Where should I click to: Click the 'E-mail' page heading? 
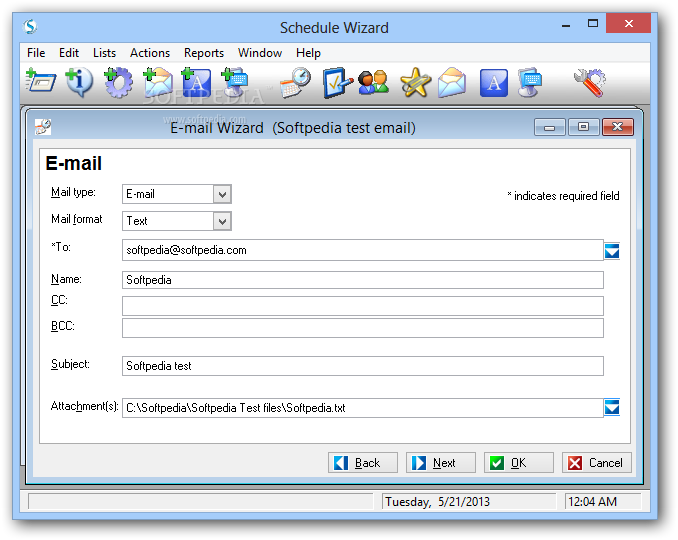point(74,163)
